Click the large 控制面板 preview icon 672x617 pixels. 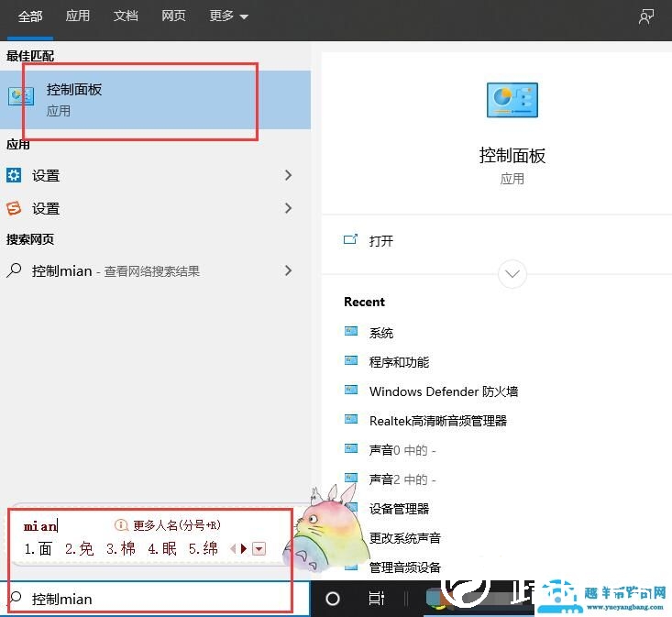[x=512, y=100]
